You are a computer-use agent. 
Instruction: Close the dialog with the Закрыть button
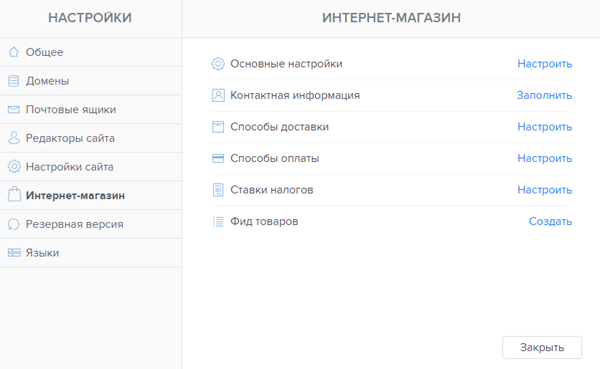(542, 348)
